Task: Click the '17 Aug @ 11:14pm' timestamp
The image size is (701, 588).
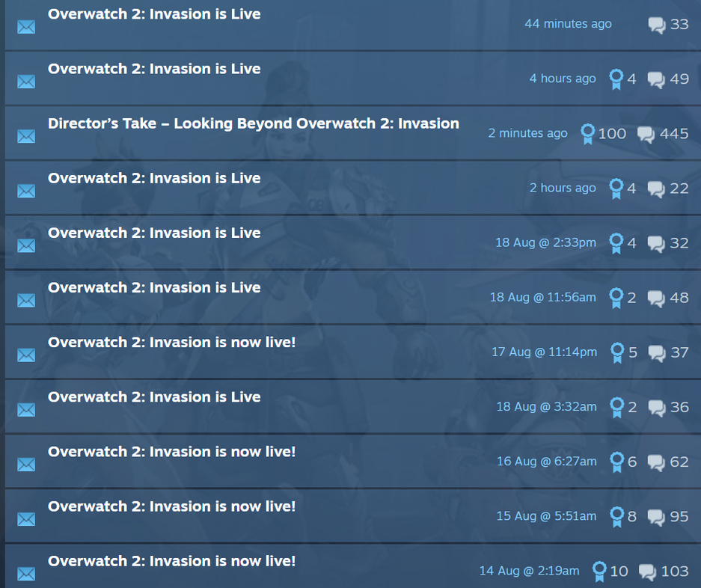Action: [x=545, y=352]
